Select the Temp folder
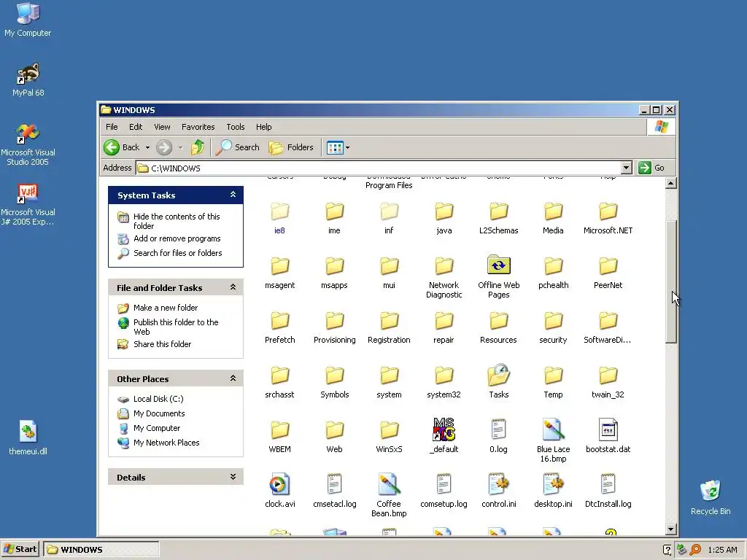 [x=553, y=382]
